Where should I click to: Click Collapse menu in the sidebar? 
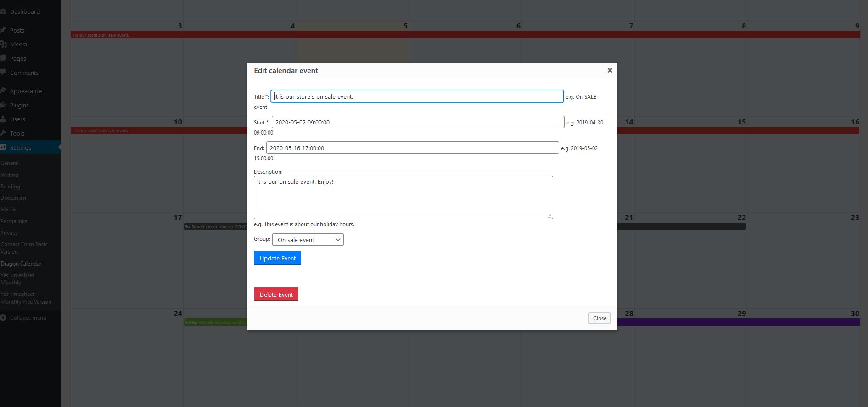[x=28, y=318]
